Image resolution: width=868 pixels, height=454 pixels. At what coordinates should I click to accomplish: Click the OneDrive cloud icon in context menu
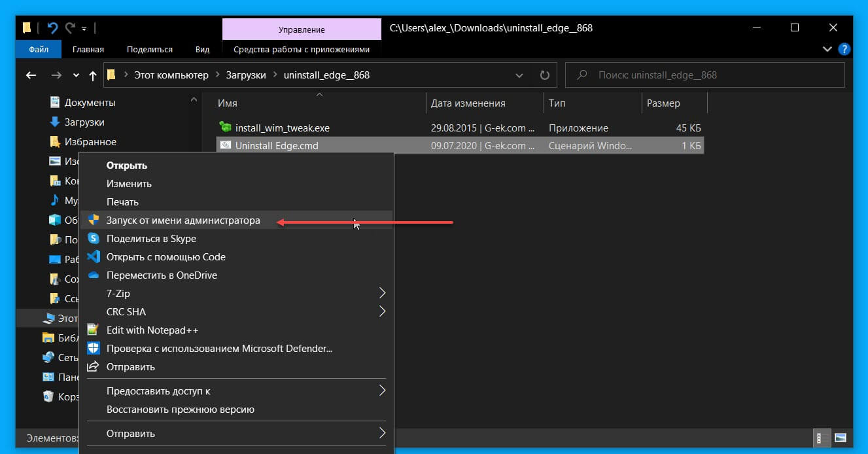(x=94, y=275)
